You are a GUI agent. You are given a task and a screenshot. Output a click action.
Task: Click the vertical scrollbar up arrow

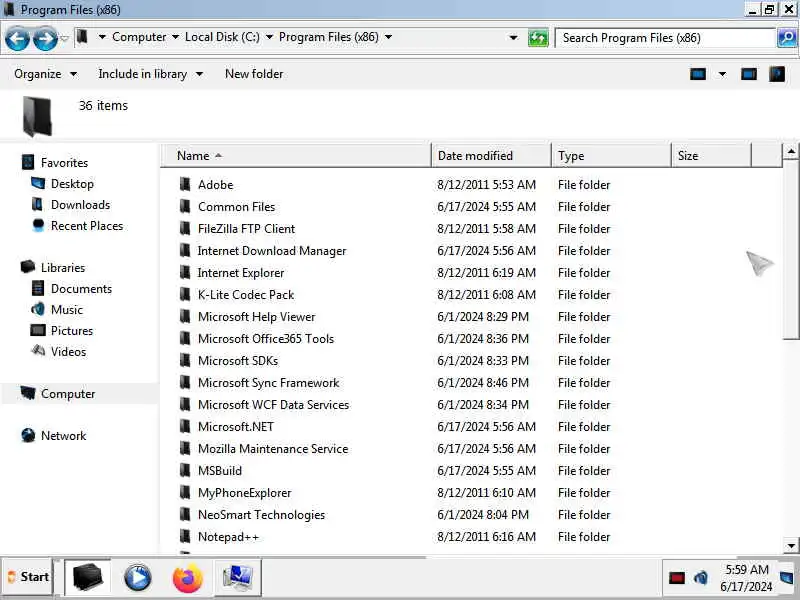click(x=791, y=152)
